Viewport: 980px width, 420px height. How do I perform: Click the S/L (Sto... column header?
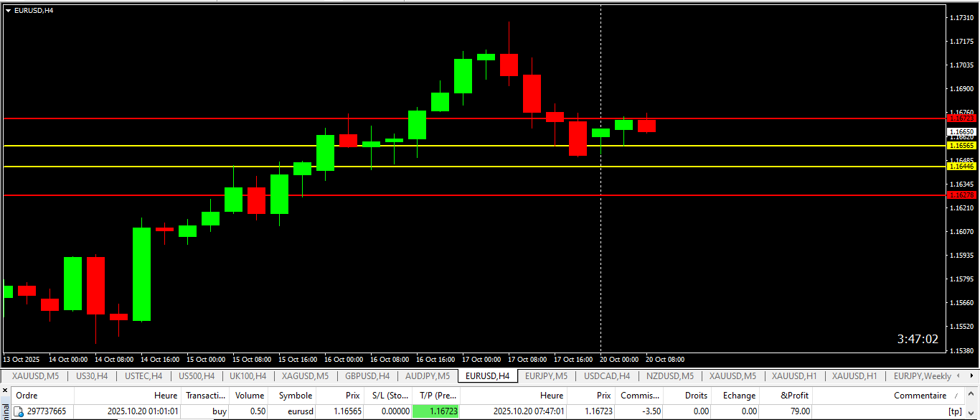(388, 396)
